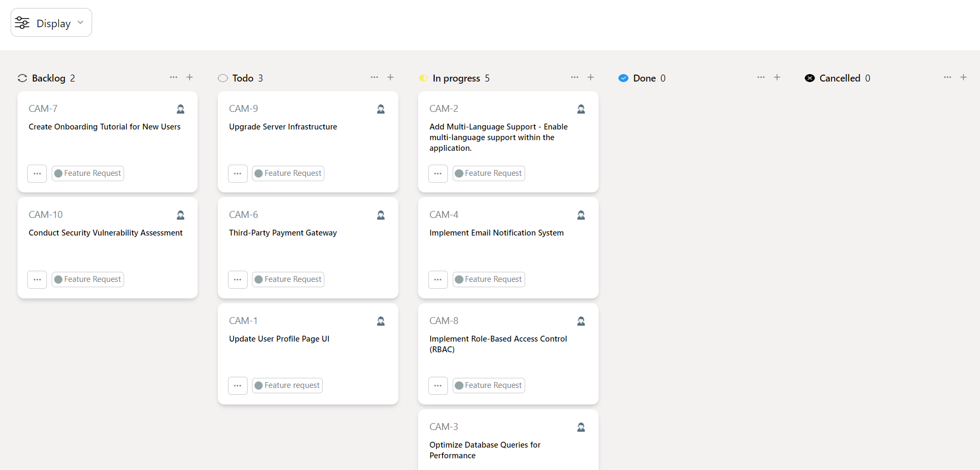Open the Todo column more options menu
This screenshot has width=980, height=470.
pos(374,77)
